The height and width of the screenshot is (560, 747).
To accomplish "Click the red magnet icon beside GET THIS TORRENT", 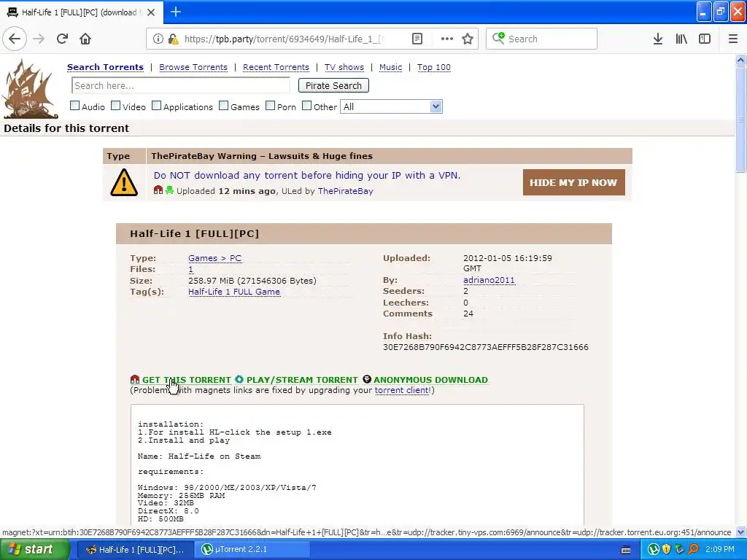I will pos(135,379).
